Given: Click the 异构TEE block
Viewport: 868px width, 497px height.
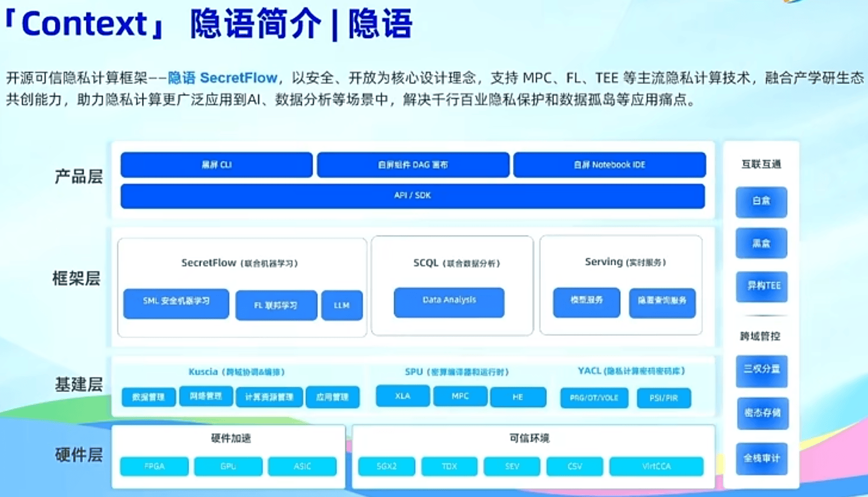Looking at the screenshot, I should [x=762, y=286].
